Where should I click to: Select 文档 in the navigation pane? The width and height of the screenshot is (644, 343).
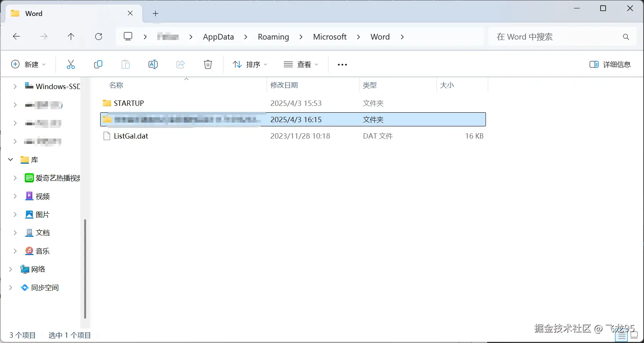coord(43,233)
